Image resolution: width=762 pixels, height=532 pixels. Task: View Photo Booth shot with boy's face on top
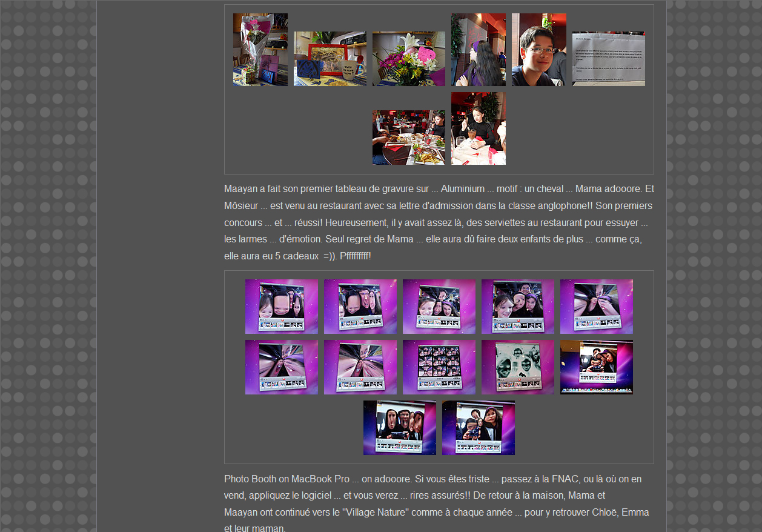[517, 307]
